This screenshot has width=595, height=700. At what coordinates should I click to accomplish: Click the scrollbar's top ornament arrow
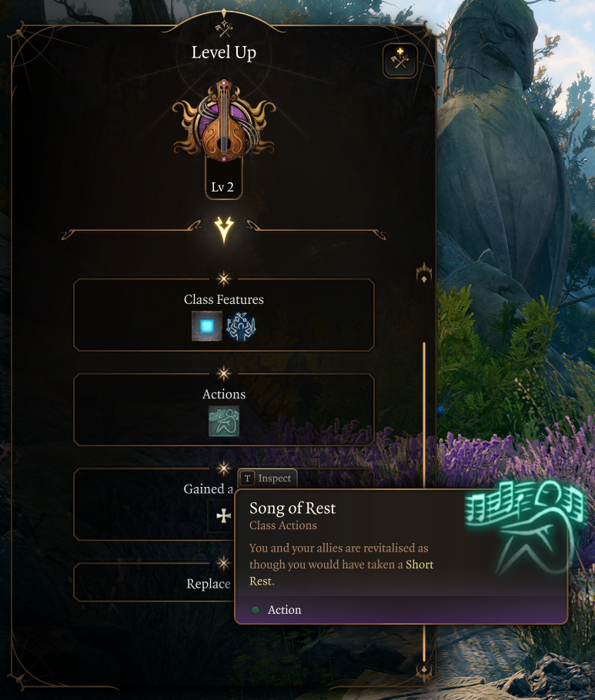click(424, 272)
